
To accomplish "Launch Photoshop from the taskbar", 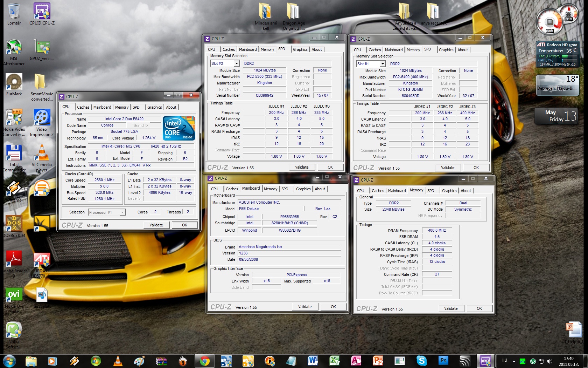I will 443,361.
